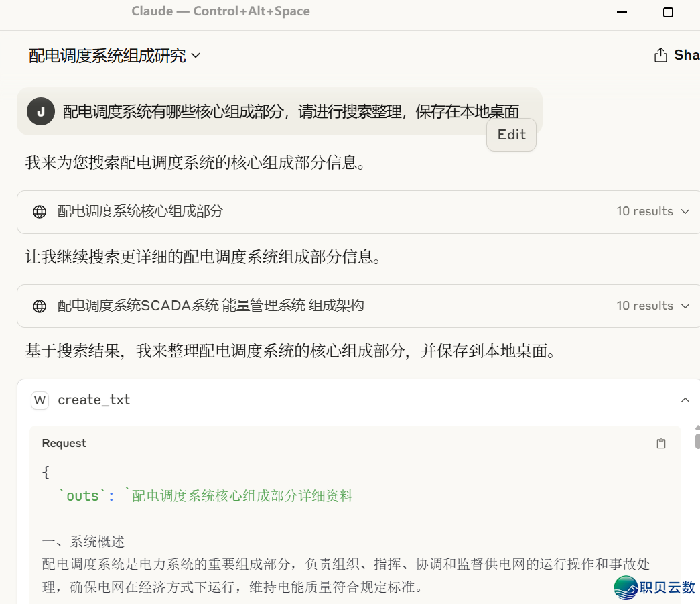Viewport: 700px width, 604px height.
Task: Maximize the Claude window
Action: 668,12
